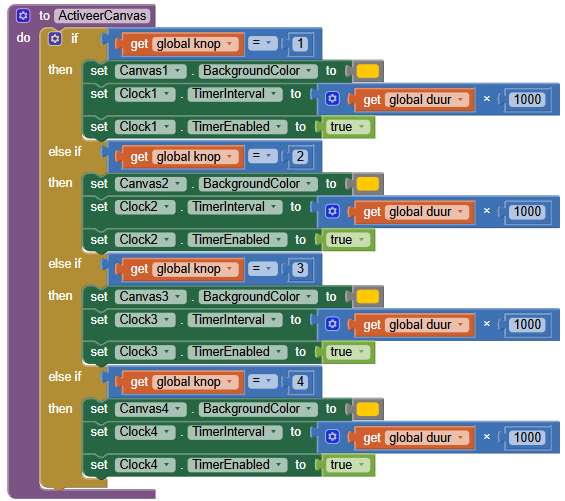Click the gear on the Clock2 multiply block
The width and height of the screenshot is (565, 501).
pos(332,211)
